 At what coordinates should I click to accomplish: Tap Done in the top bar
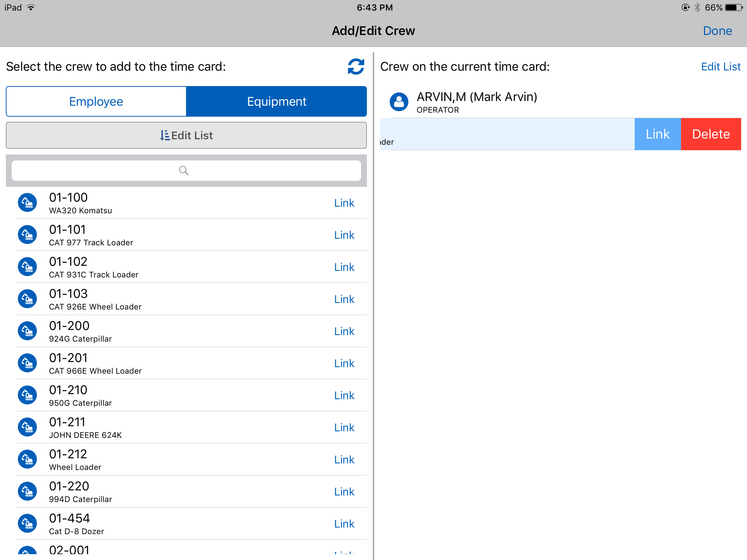[x=717, y=31]
